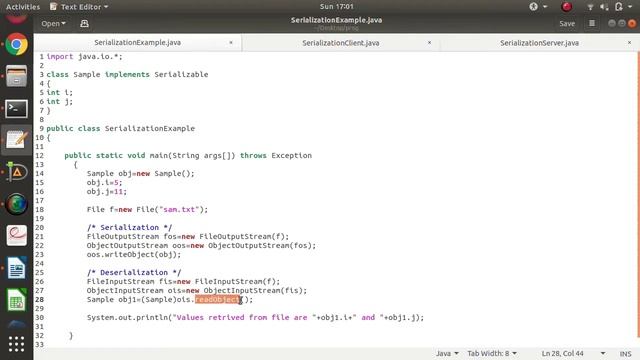Close the SerializationClient.java tab

429,42
